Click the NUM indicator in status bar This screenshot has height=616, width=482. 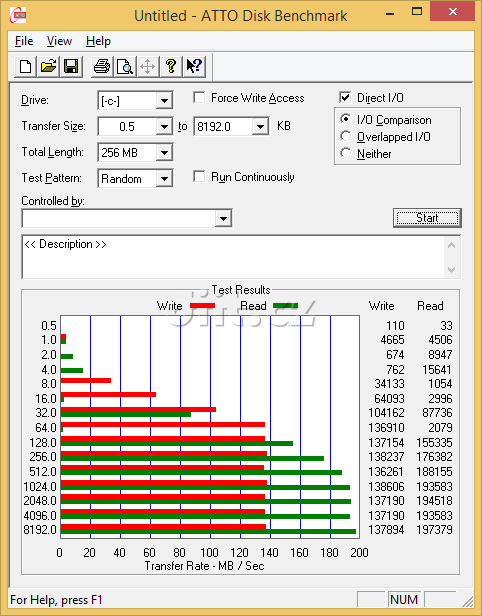[404, 600]
